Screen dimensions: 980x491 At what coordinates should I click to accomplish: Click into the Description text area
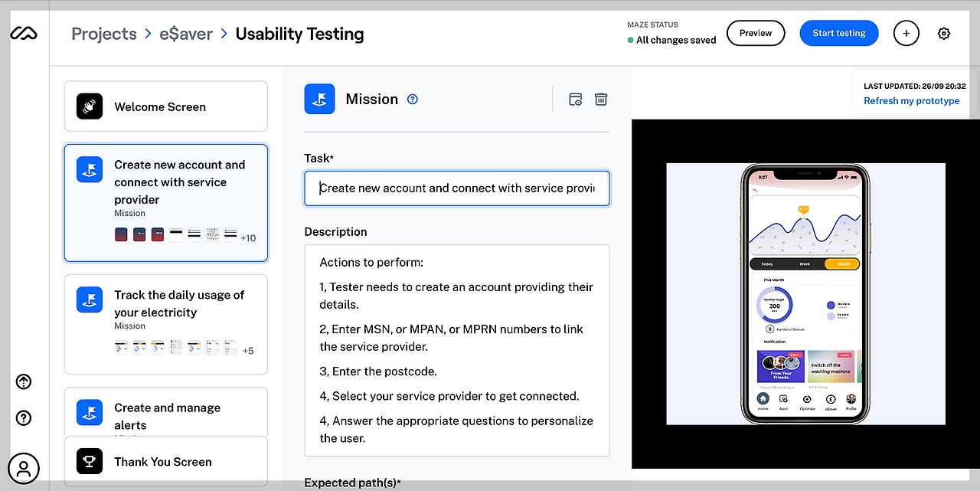[x=457, y=350]
